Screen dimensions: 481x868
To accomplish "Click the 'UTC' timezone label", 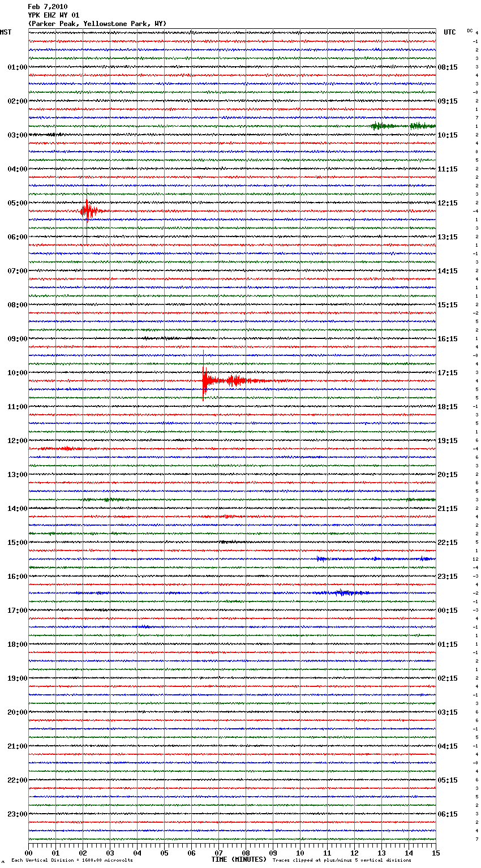I will tap(450, 32).
